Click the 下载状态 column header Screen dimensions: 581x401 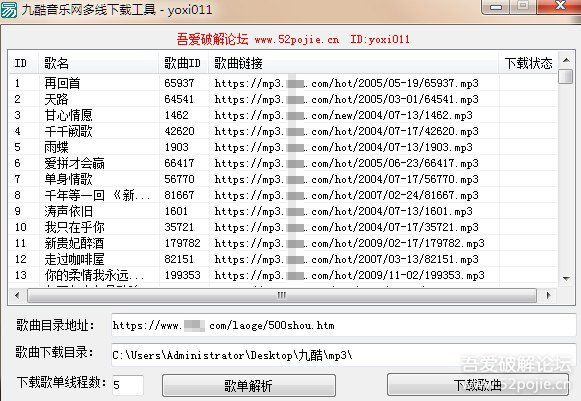click(528, 63)
